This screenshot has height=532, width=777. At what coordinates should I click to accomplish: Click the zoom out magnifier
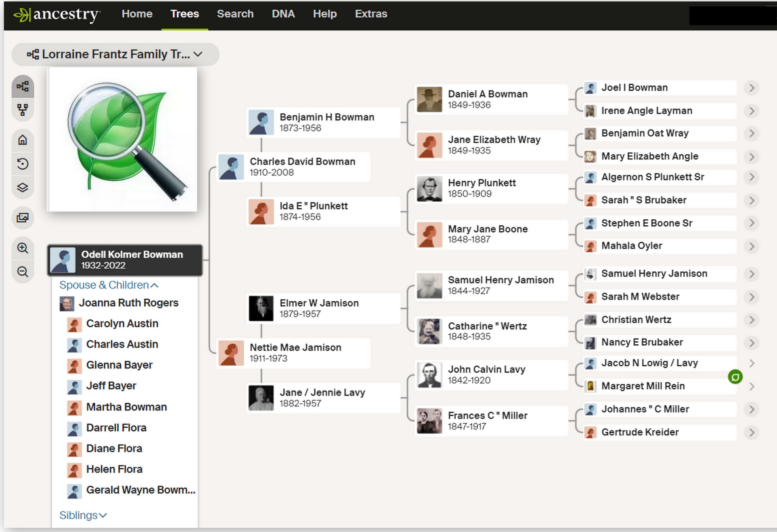[23, 272]
